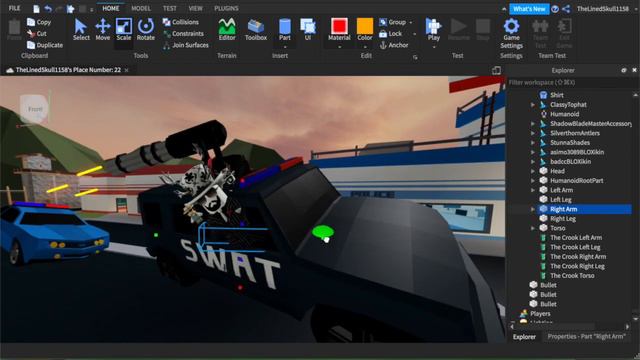Expand the Head part node
The height and width of the screenshot is (360, 640).
(x=533, y=171)
